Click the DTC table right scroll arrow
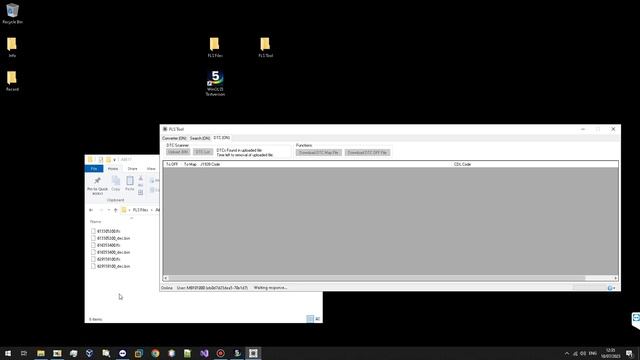Screen dimensions: 640x360 [616, 278]
